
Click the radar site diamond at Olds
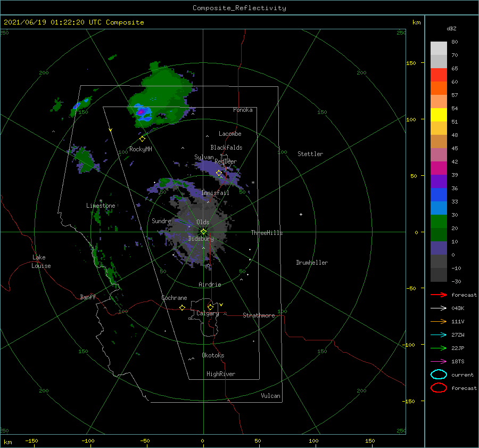click(x=203, y=232)
